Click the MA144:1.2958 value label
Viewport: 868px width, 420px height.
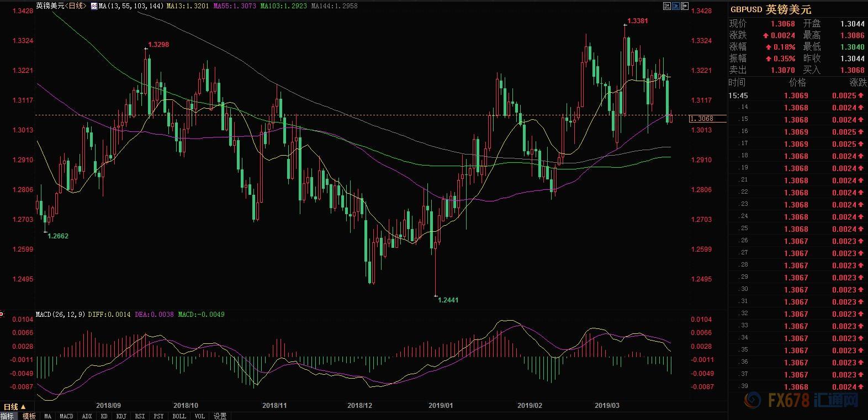pyautogui.click(x=334, y=6)
